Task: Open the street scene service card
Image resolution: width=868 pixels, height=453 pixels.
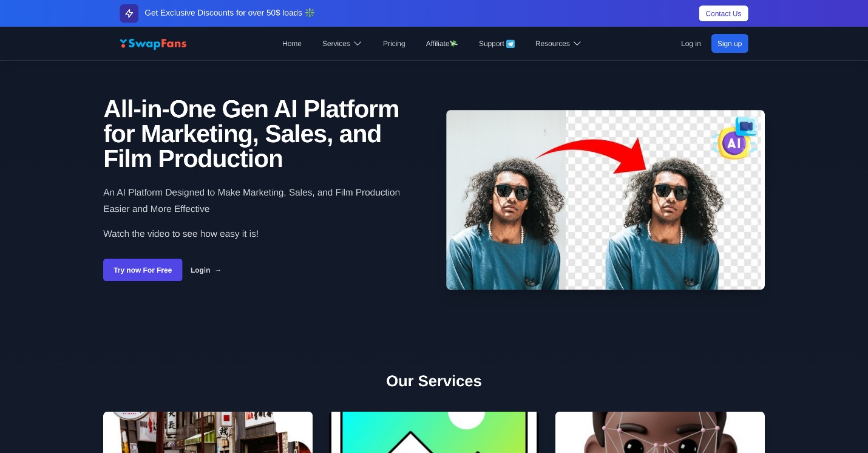Action: tap(208, 432)
